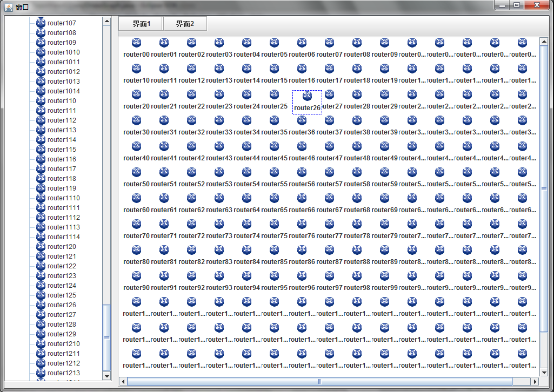Click tree icon beside router115
The image size is (554, 392).
coord(41,149)
